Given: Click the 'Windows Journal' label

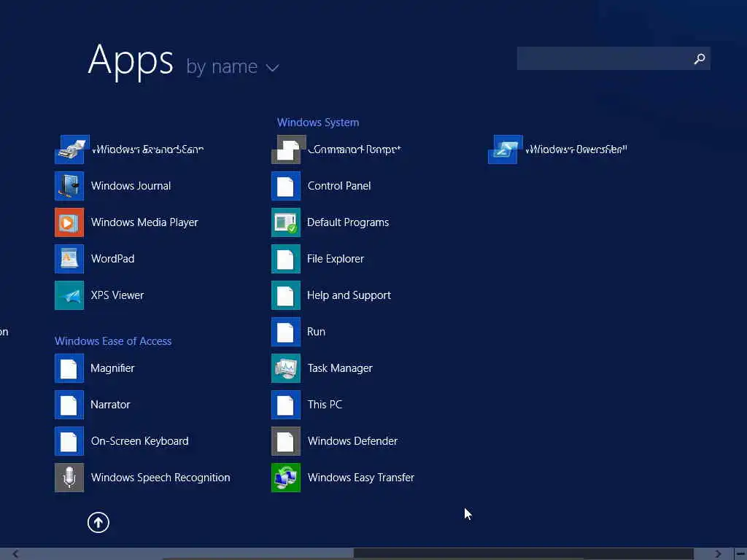Looking at the screenshot, I should pos(131,186).
